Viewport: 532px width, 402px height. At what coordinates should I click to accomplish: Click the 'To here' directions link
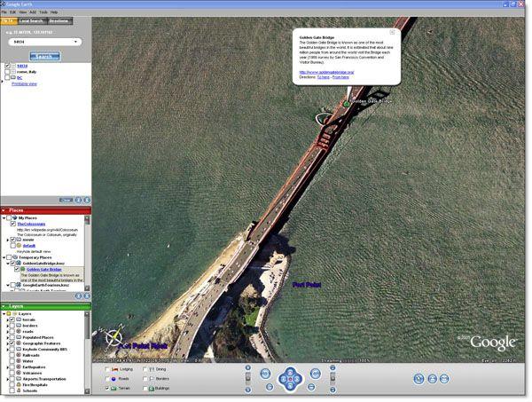point(323,77)
